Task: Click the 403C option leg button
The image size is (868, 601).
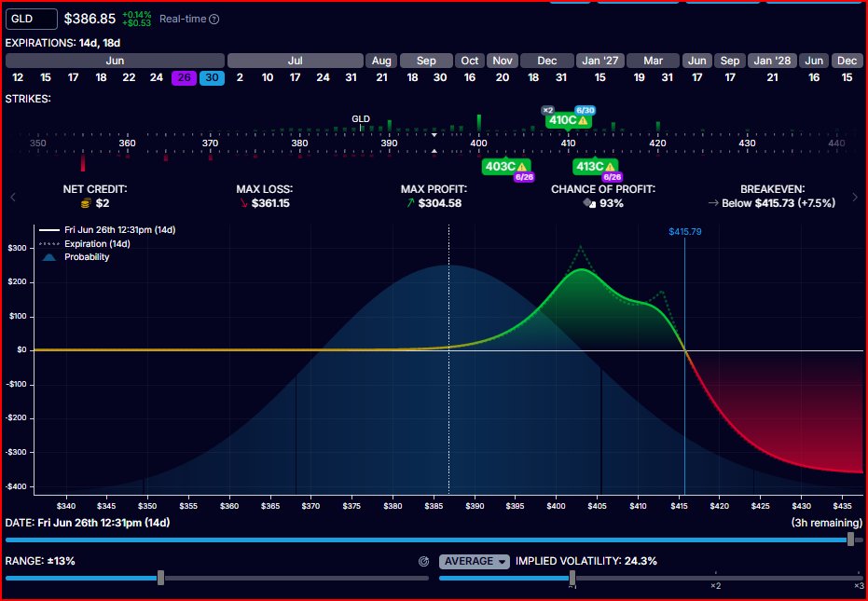Action: point(506,166)
